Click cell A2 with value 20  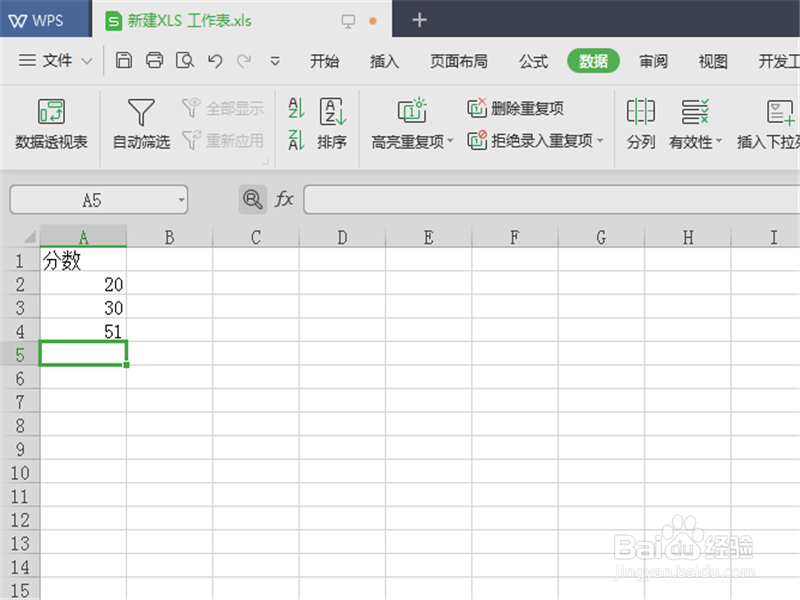(83, 284)
